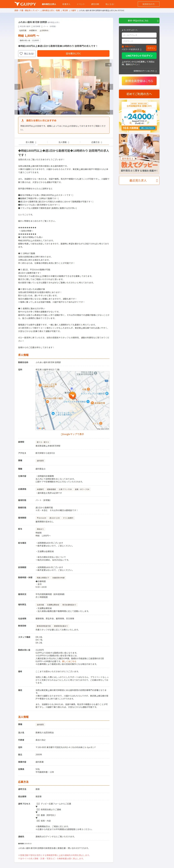The height and width of the screenshot is (868, 174).
Task: Click the 教育研修制度充実 tag
Action: 44,626
